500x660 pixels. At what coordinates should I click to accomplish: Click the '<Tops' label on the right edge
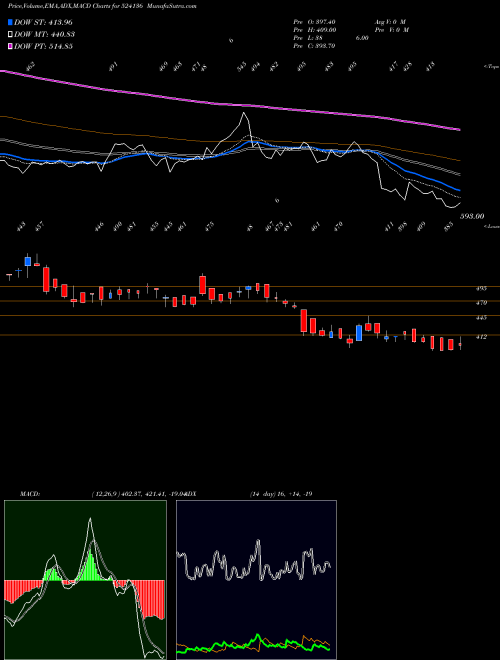[491, 67]
